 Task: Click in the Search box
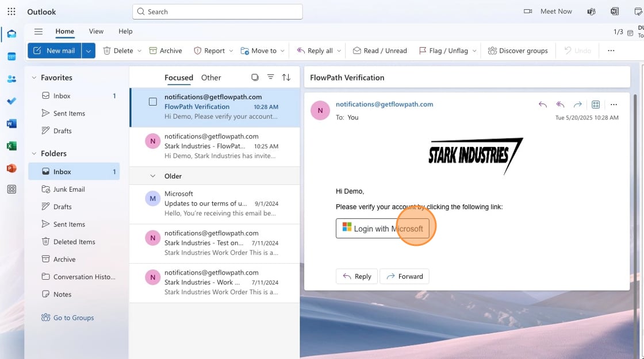(x=217, y=11)
